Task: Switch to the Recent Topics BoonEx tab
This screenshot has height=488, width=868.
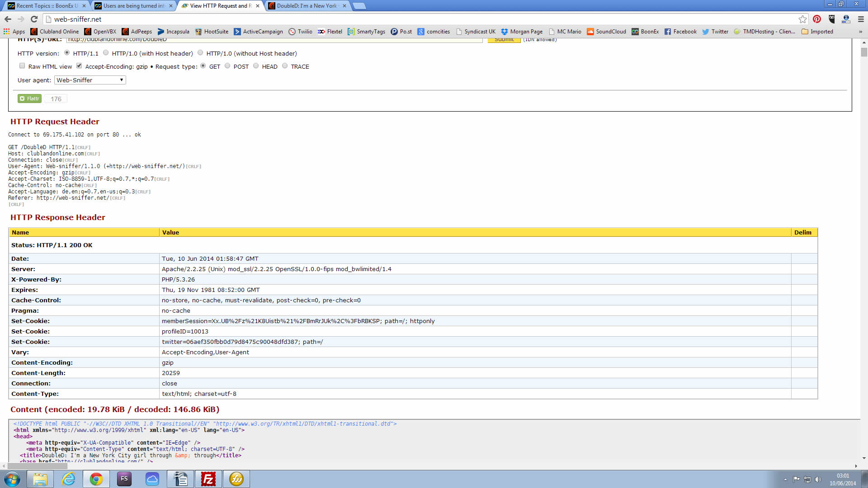Action: point(45,6)
